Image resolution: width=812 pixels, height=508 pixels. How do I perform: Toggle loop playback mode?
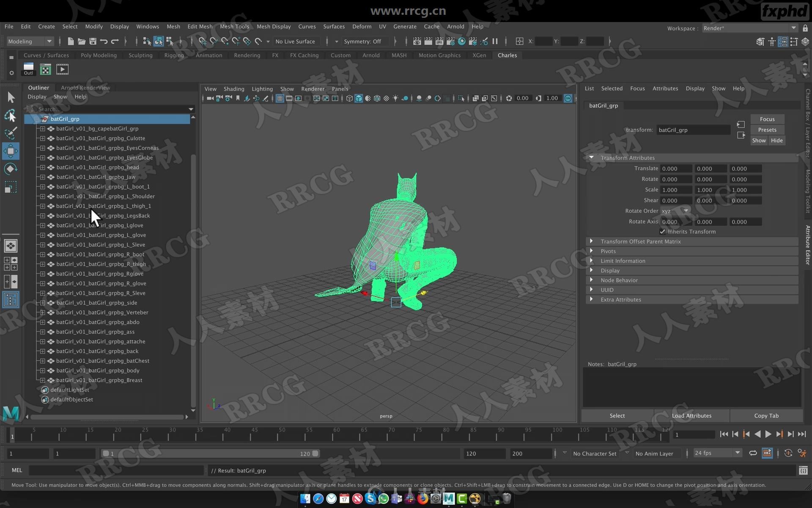click(753, 453)
